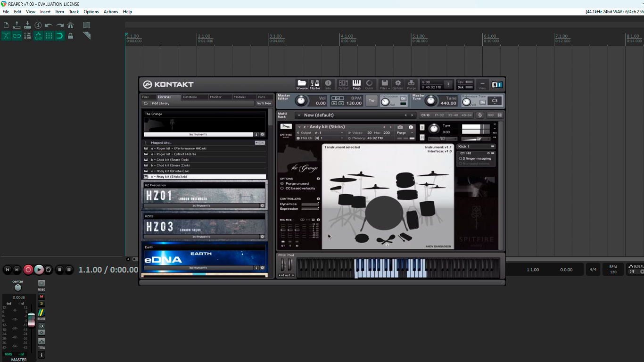This screenshot has width=644, height=362.
Task: Toggle REAPER locking padlock icon
Action: pyautogui.click(x=71, y=36)
